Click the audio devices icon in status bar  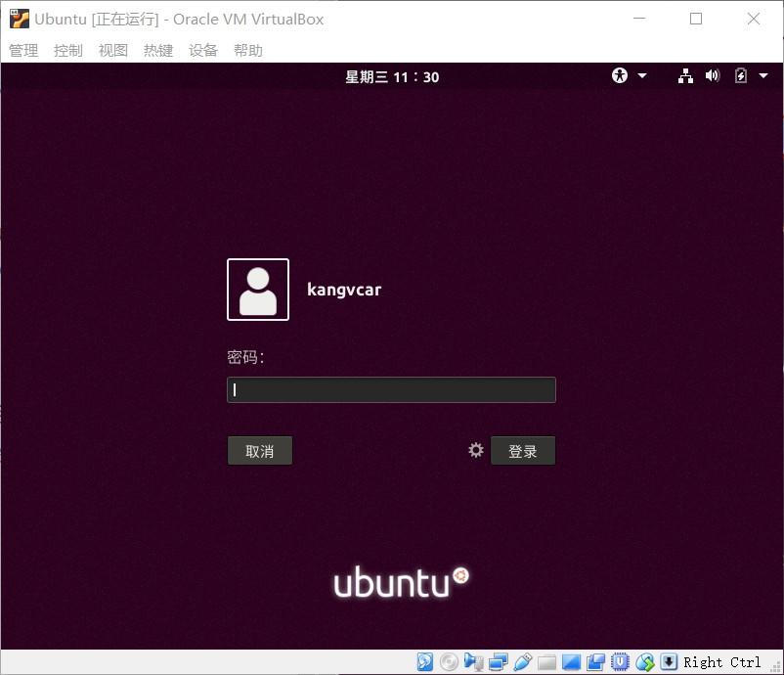[473, 662]
